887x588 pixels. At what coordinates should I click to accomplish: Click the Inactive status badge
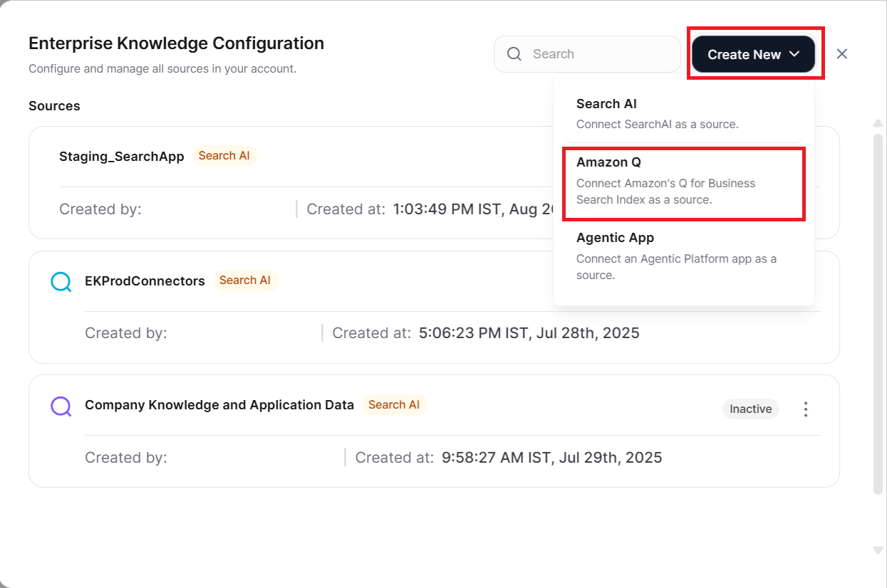[751, 409]
